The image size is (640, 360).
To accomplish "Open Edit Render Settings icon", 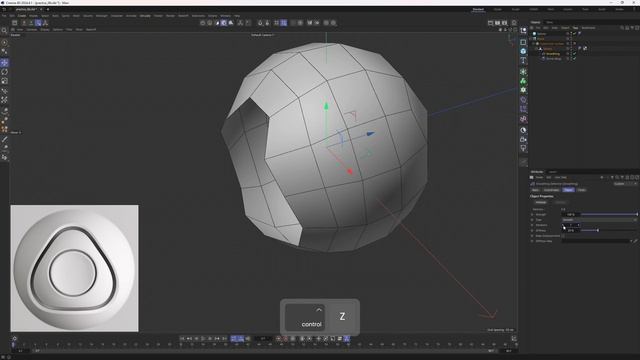I will pyautogui.click(x=505, y=23).
